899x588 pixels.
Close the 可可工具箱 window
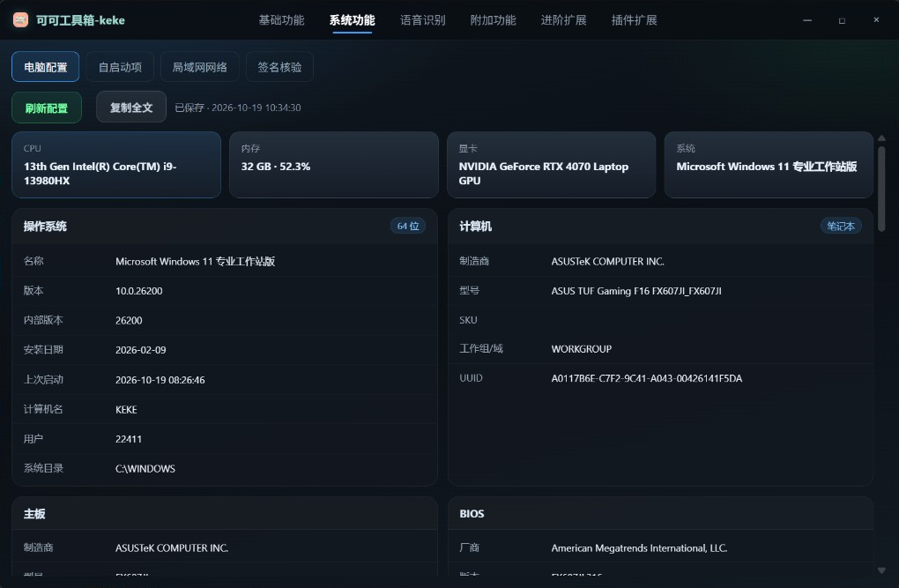point(876,20)
